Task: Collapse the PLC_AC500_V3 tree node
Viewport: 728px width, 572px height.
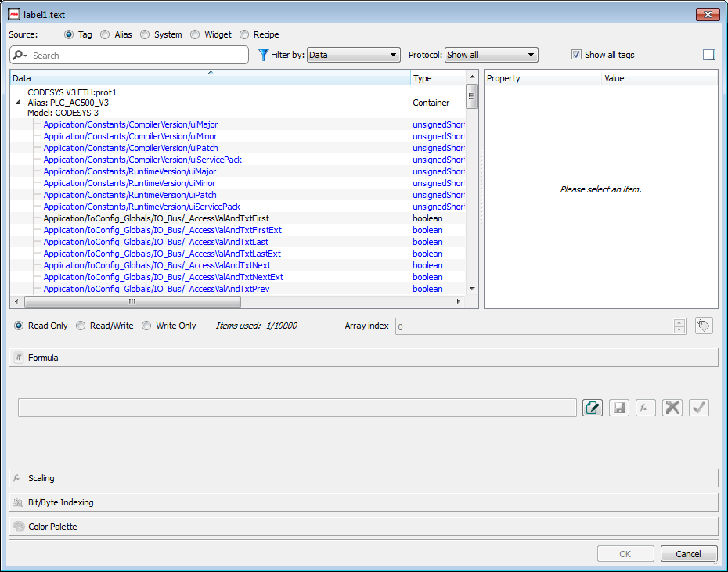Action: point(18,102)
